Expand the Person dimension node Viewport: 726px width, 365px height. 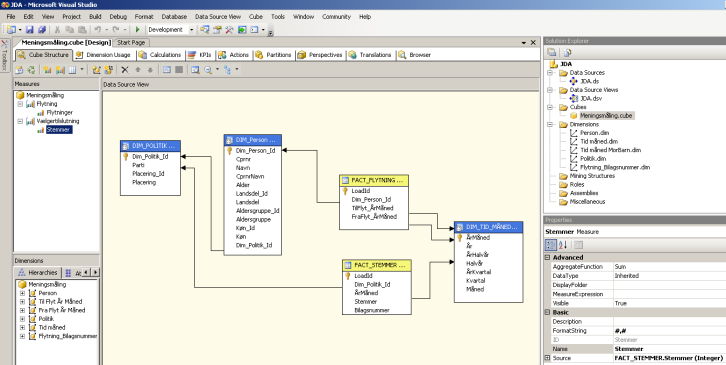point(22,293)
